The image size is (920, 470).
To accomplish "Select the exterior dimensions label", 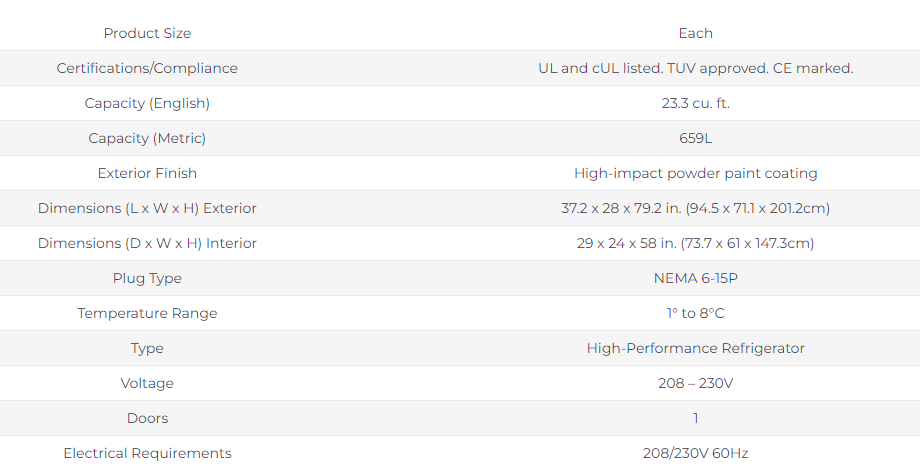I will click(147, 208).
